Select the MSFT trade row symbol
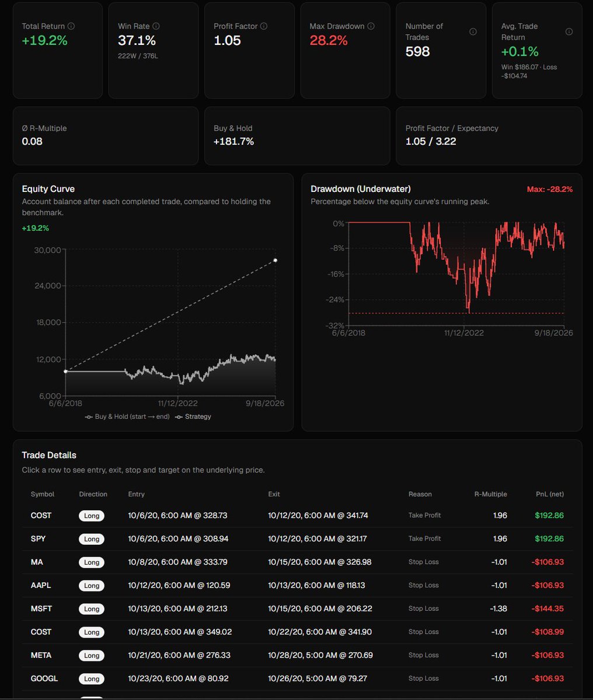Image resolution: width=593 pixels, height=700 pixels. click(x=41, y=609)
